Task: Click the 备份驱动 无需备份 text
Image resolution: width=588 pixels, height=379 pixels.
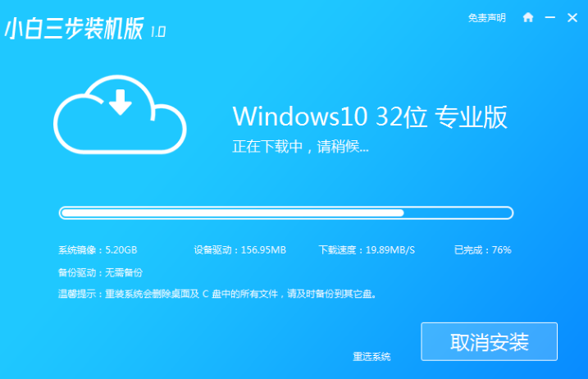Action: pyautogui.click(x=94, y=272)
